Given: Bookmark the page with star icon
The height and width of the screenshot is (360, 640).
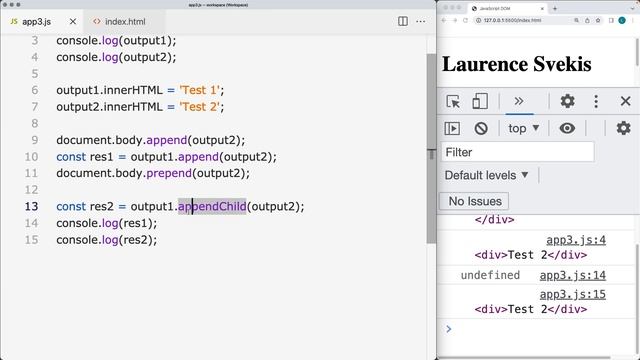Looking at the screenshot, I should tap(598, 20).
